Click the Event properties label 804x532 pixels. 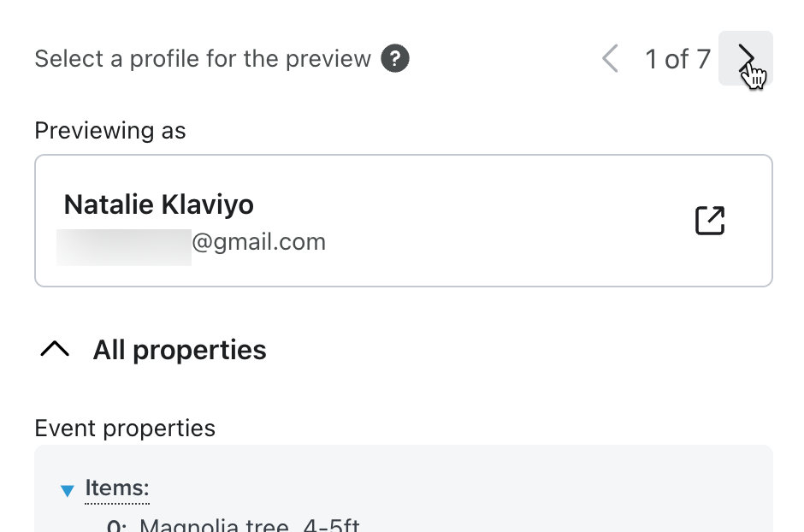(x=125, y=428)
